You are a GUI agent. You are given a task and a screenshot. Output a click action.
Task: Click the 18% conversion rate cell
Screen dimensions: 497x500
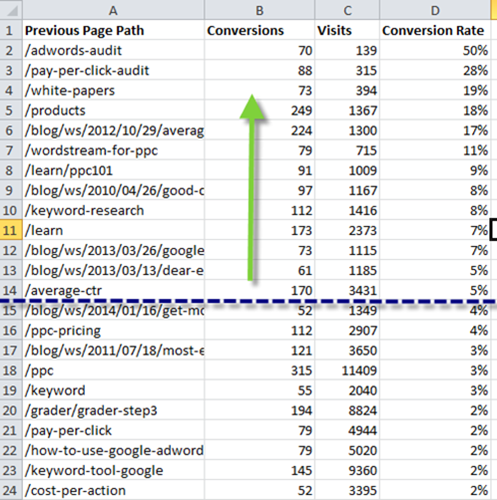435,110
